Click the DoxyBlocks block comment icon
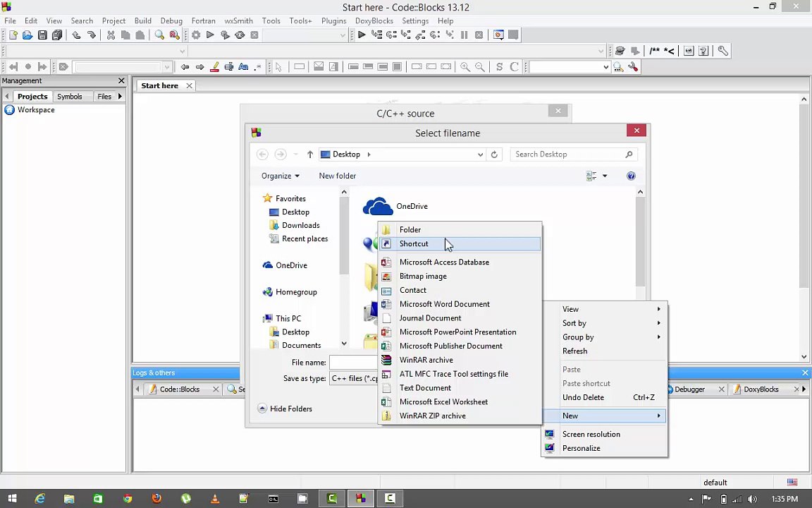This screenshot has width=812, height=508. pos(655,51)
